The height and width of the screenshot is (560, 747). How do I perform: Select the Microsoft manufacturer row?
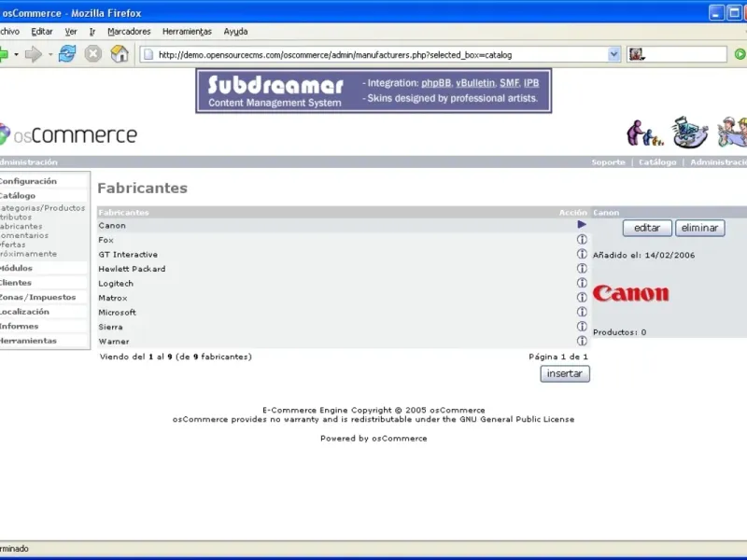coord(344,313)
